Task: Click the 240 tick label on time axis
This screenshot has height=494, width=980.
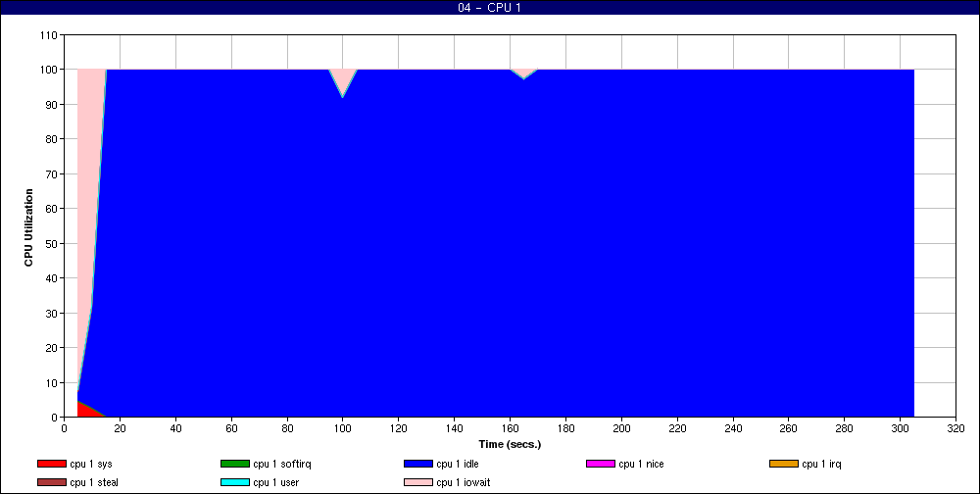Action: point(733,428)
